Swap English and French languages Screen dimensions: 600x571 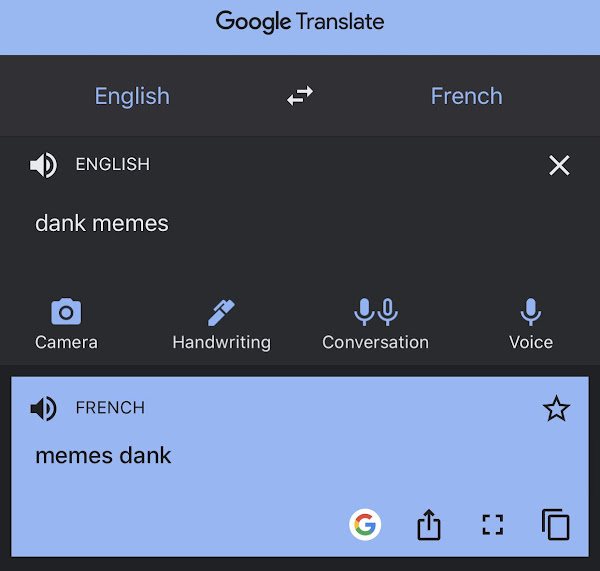pos(300,96)
